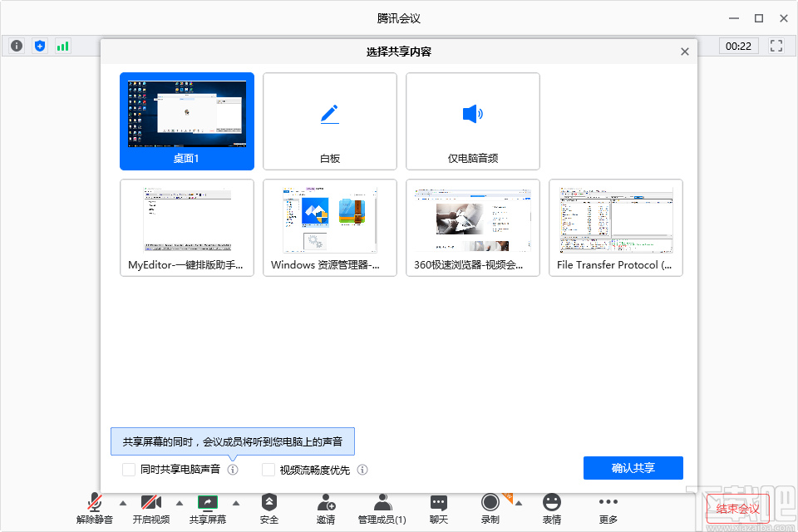Choose the 白板 whiteboard option

click(x=330, y=121)
